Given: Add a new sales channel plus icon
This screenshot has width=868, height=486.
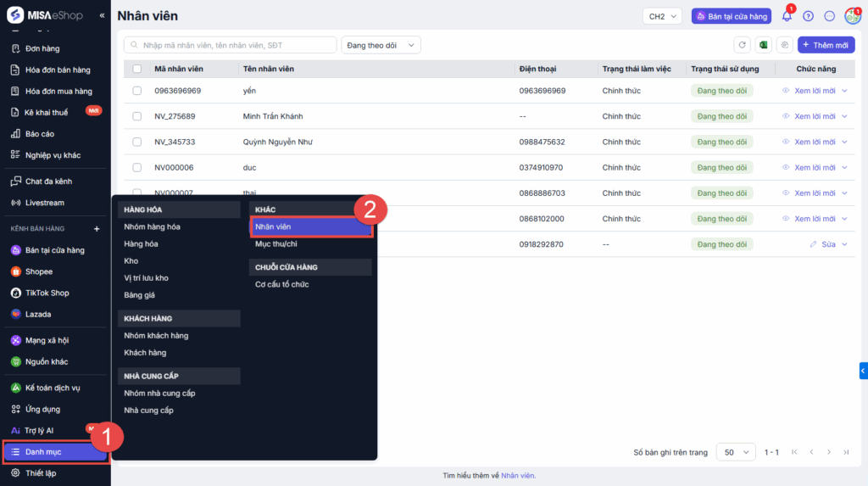Looking at the screenshot, I should point(97,228).
